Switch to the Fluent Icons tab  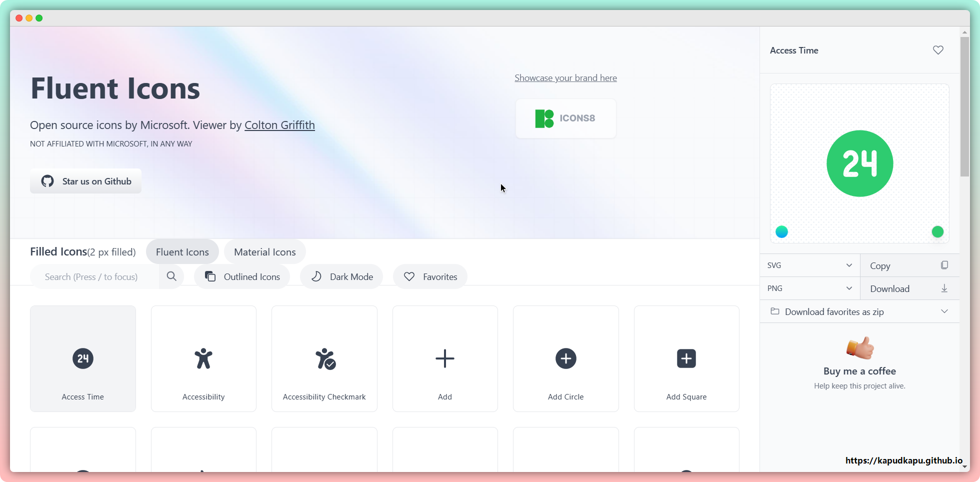pyautogui.click(x=182, y=252)
